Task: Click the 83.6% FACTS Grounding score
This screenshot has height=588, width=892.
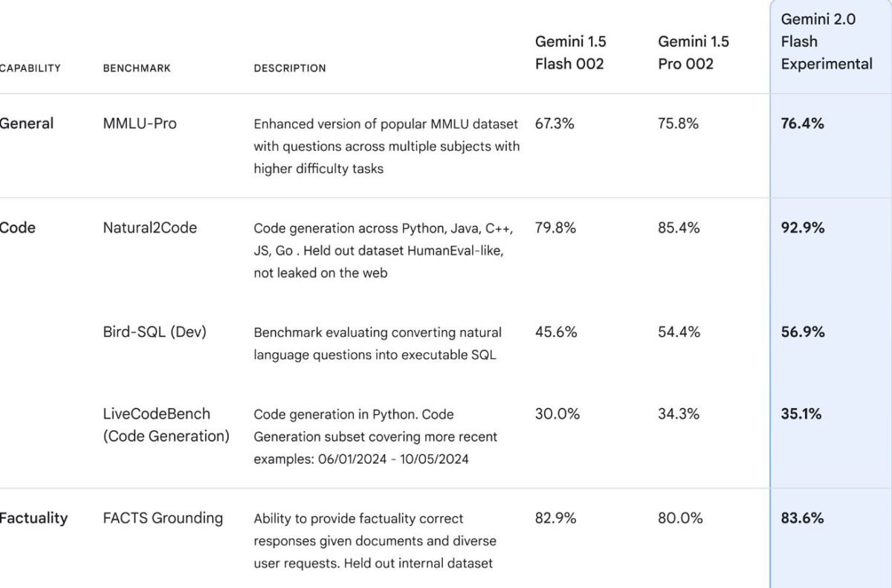Action: [802, 518]
